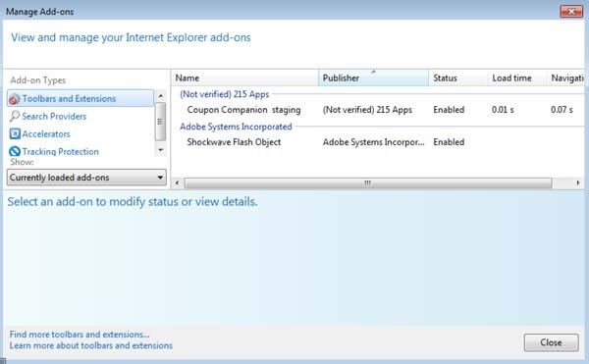Click horizontal scrollbar left arrow
This screenshot has height=364, width=589.
click(178, 183)
